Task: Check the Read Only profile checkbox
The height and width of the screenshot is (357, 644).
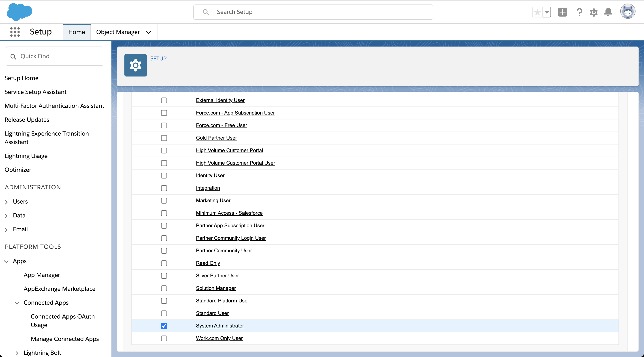Action: pos(164,263)
